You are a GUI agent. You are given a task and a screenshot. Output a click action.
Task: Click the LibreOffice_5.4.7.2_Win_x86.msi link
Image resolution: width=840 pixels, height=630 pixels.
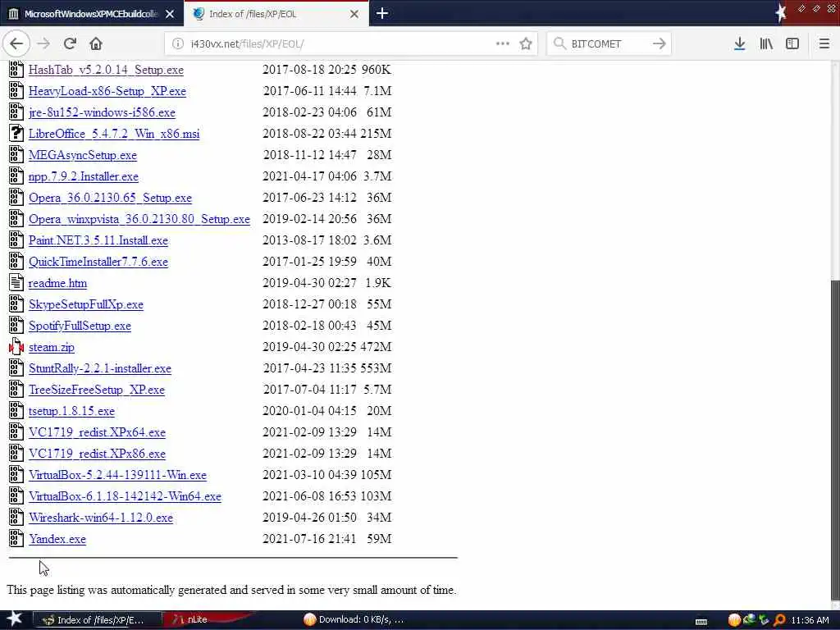click(114, 134)
